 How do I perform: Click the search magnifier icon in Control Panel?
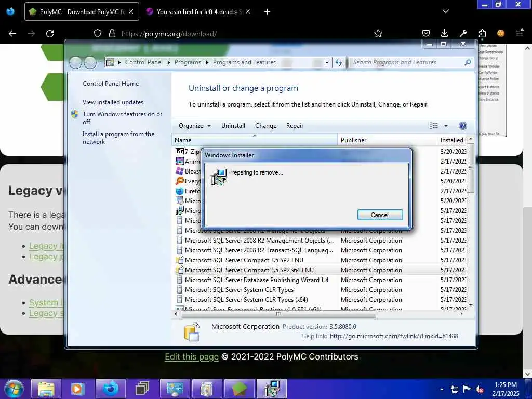tap(468, 62)
